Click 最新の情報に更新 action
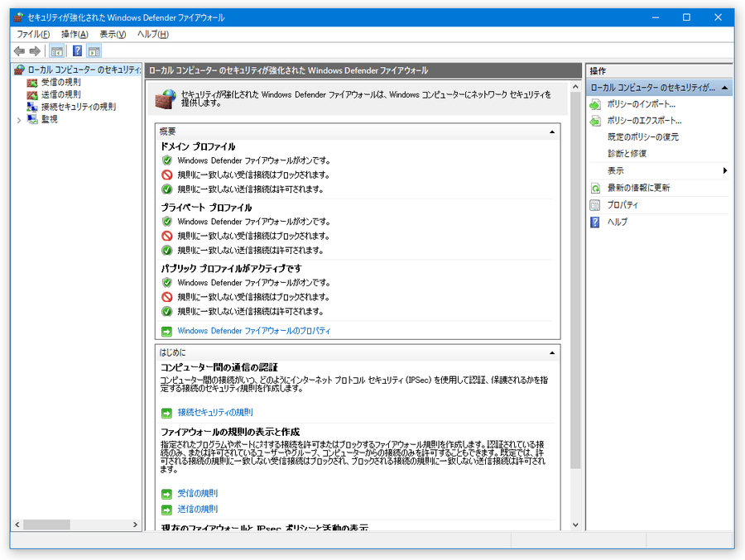The width and height of the screenshot is (745, 560). click(638, 188)
